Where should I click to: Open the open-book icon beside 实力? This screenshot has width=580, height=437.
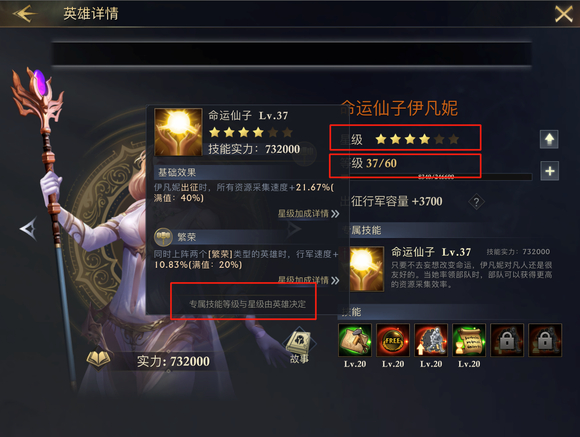[x=98, y=360]
